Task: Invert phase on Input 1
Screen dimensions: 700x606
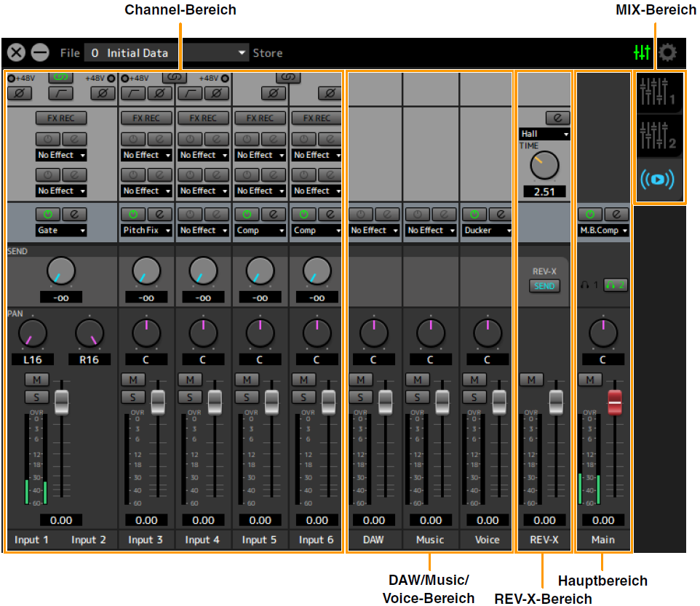Action: (20, 92)
